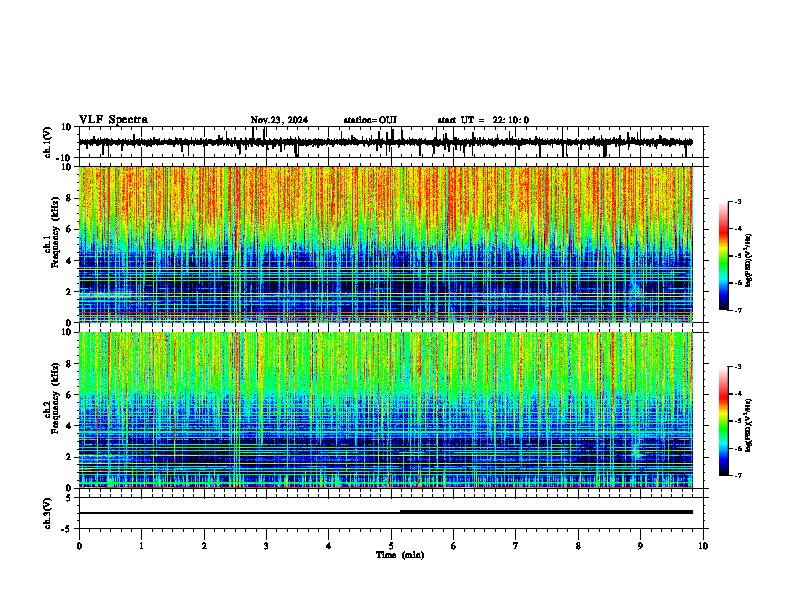Click the '6' kHz tick on the ch.2 spectrogram
792x612 pixels.
pyautogui.click(x=69, y=395)
